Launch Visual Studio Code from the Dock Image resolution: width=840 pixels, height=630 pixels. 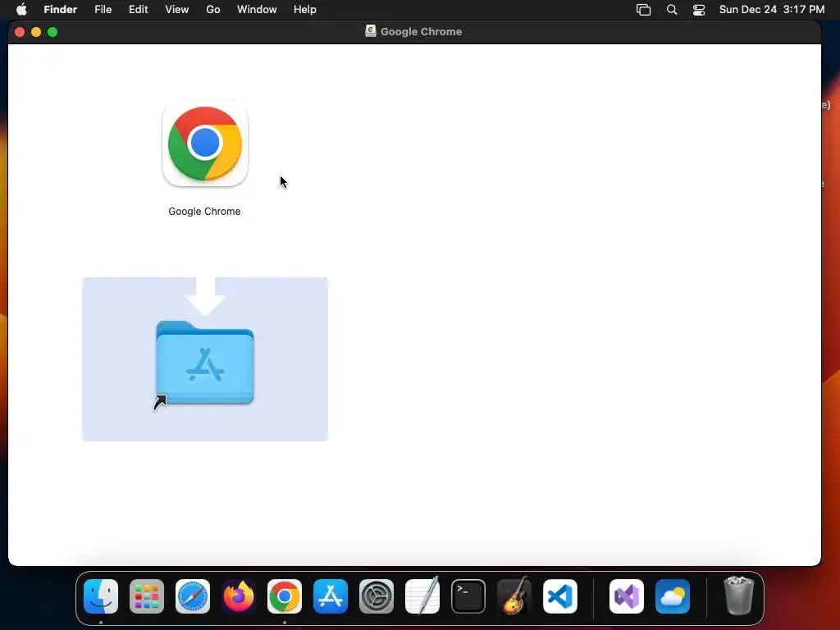560,596
